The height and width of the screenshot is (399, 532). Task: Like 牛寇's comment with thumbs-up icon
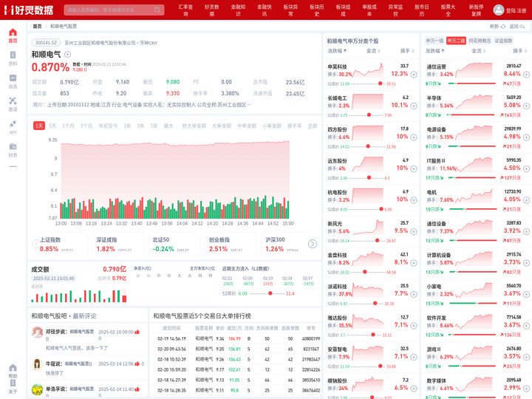(x=137, y=364)
